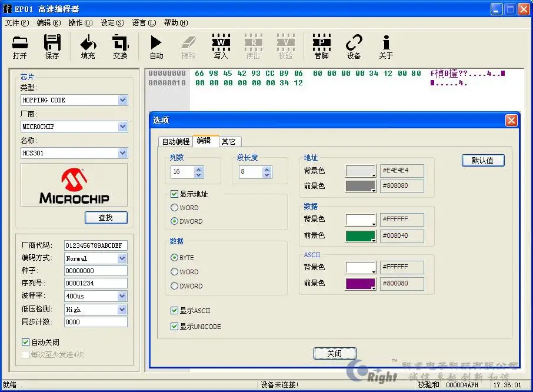Click the Microchip logo image
Viewport: 533px width, 392px height.
click(74, 185)
